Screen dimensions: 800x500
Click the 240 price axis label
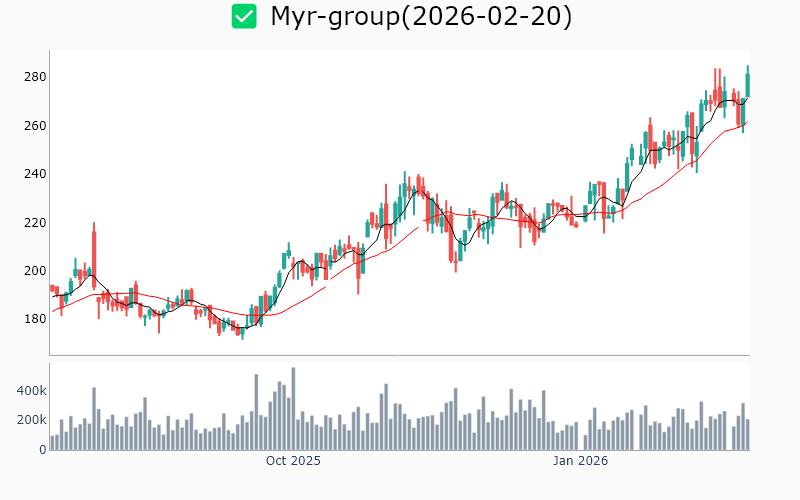[34, 174]
